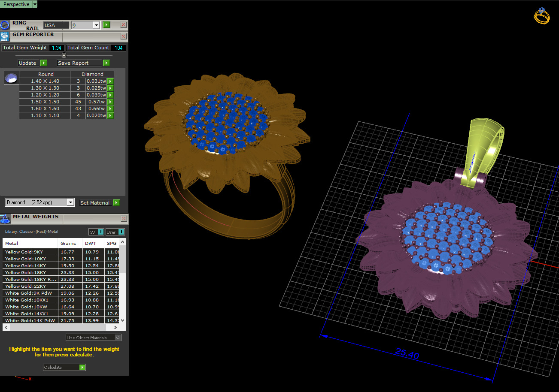Viewport: 559px width, 392px height.
Task: Click the Grams column header
Action: pos(70,243)
